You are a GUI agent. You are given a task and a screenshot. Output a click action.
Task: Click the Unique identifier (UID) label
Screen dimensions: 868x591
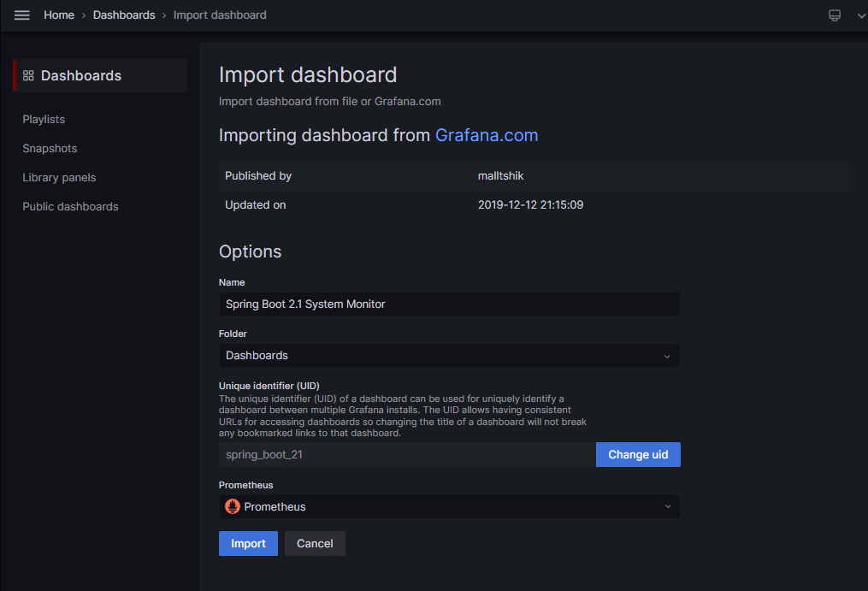[x=269, y=386]
